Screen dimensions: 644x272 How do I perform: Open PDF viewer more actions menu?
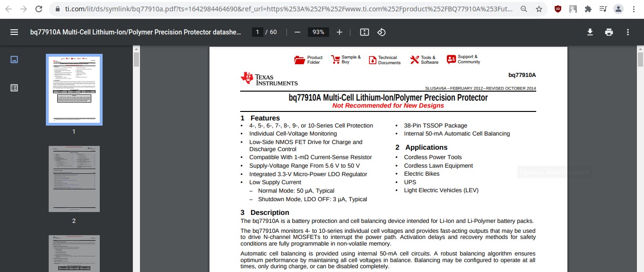628,32
